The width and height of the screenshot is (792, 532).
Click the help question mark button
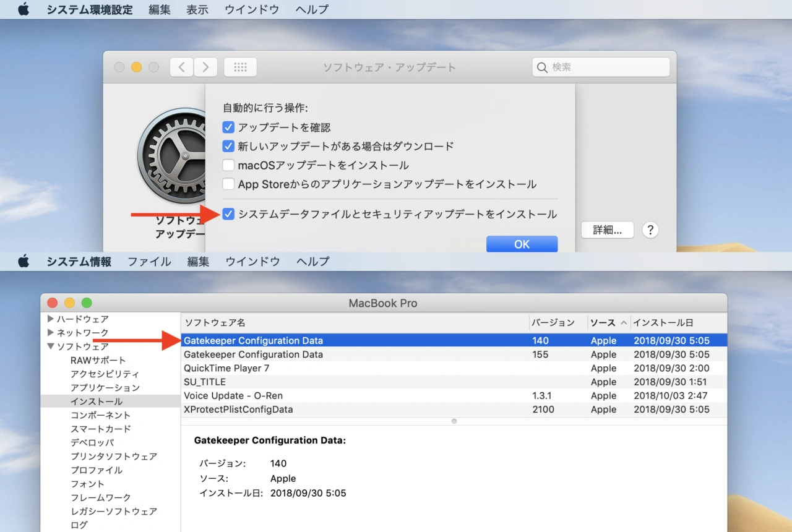(650, 230)
